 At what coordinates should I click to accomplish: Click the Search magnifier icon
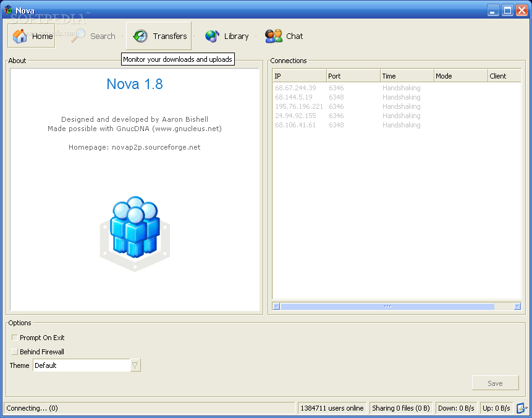(x=78, y=35)
